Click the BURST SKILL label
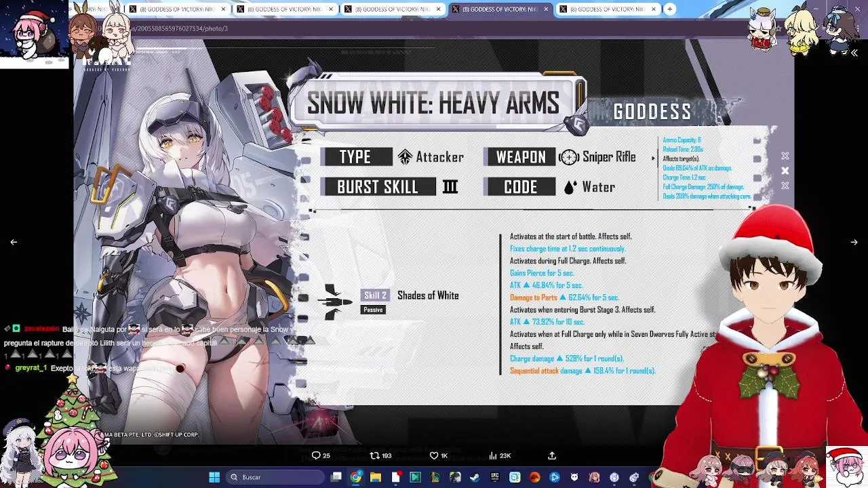The image size is (868, 488). click(378, 186)
